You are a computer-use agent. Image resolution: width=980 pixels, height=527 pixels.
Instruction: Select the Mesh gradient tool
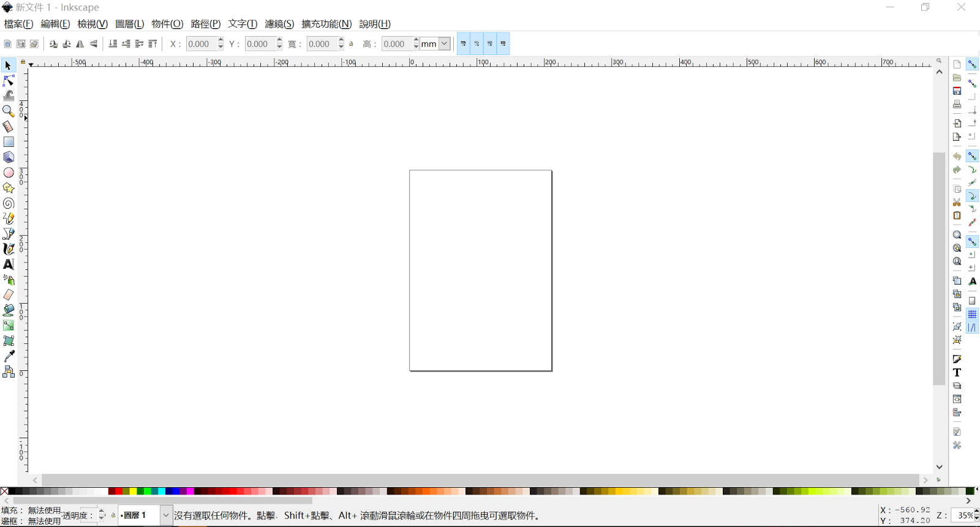click(x=8, y=341)
